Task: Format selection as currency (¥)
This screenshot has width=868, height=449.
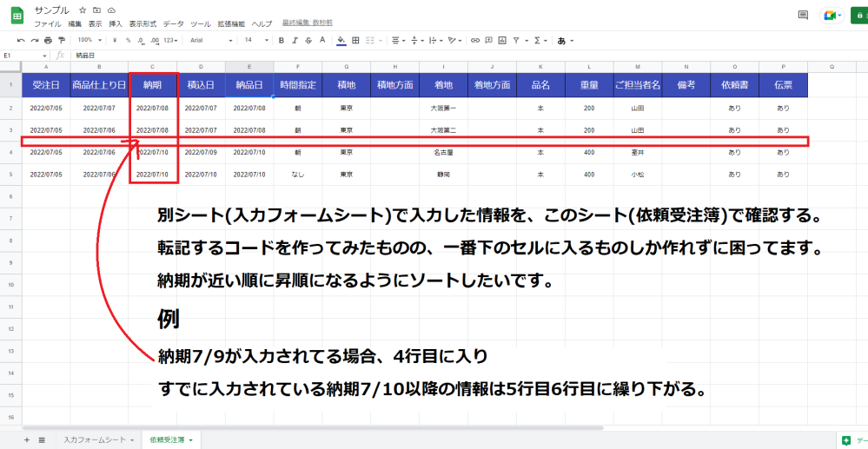Action: [115, 41]
